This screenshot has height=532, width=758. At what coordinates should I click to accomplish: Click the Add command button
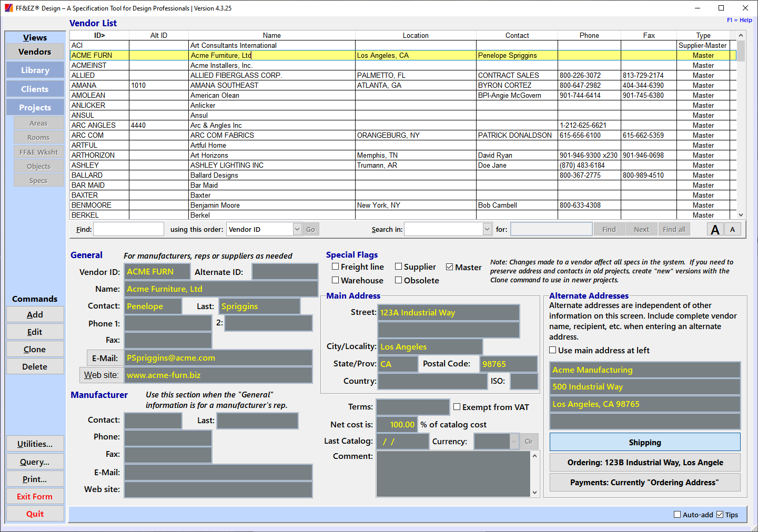[x=35, y=314]
